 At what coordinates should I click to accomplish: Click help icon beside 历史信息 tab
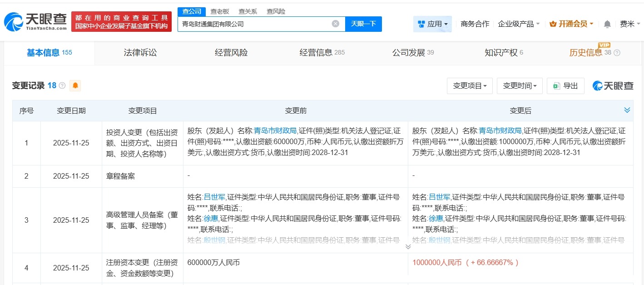point(617,53)
